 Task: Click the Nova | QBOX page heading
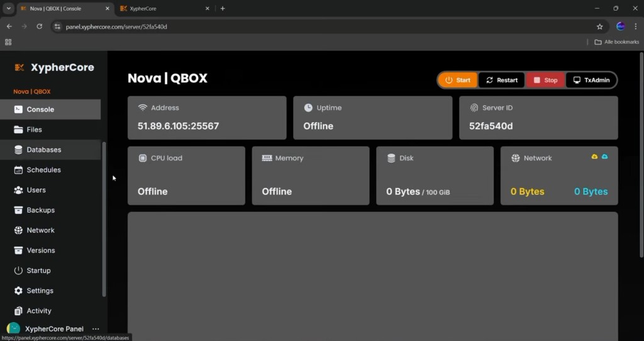[167, 78]
